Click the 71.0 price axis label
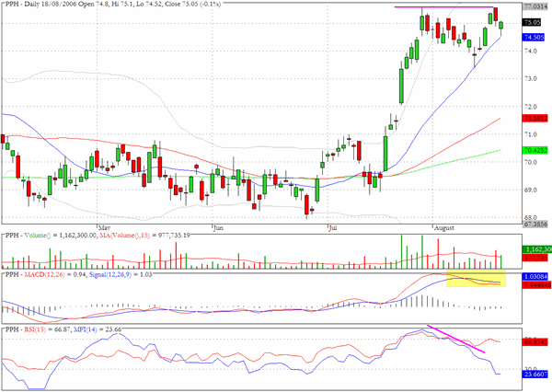Image resolution: width=552 pixels, height=392 pixels. pyautogui.click(x=531, y=134)
